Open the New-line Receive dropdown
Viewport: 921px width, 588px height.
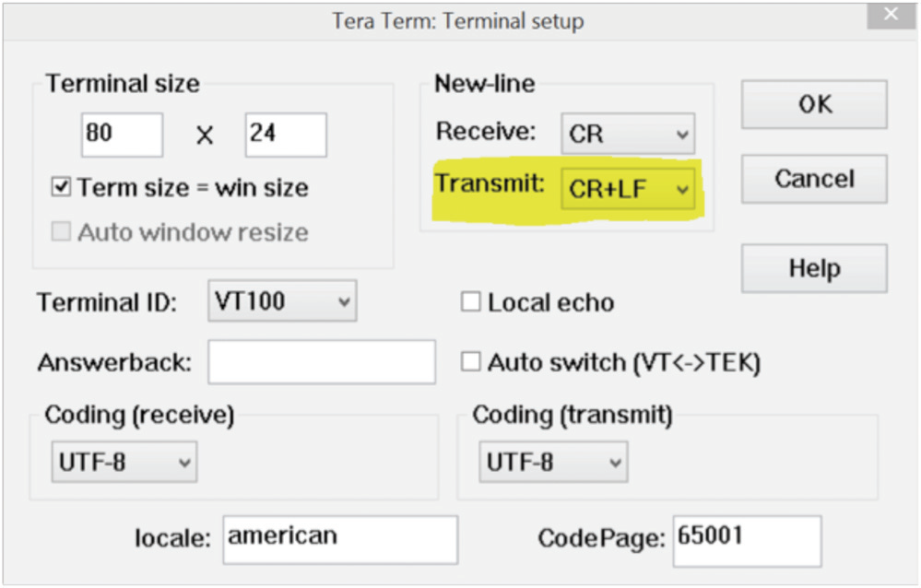coord(628,134)
